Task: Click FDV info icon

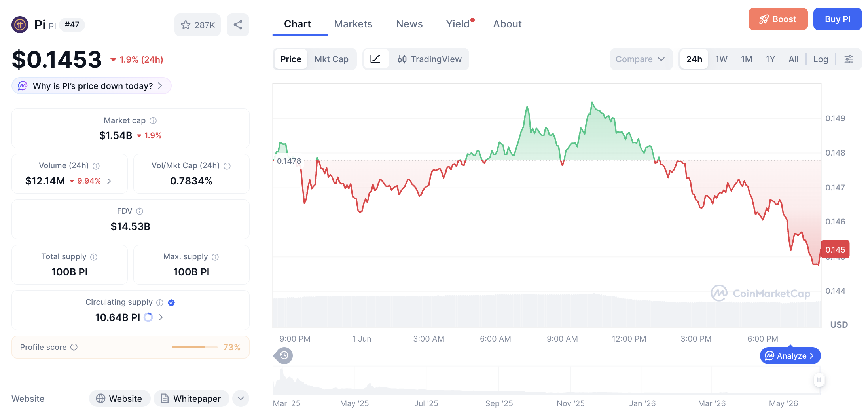Action: click(140, 211)
